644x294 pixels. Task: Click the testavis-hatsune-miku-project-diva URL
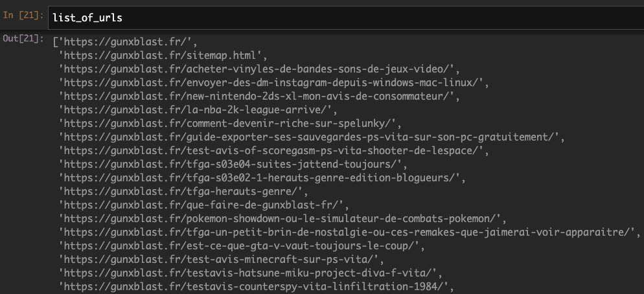pyautogui.click(x=251, y=272)
